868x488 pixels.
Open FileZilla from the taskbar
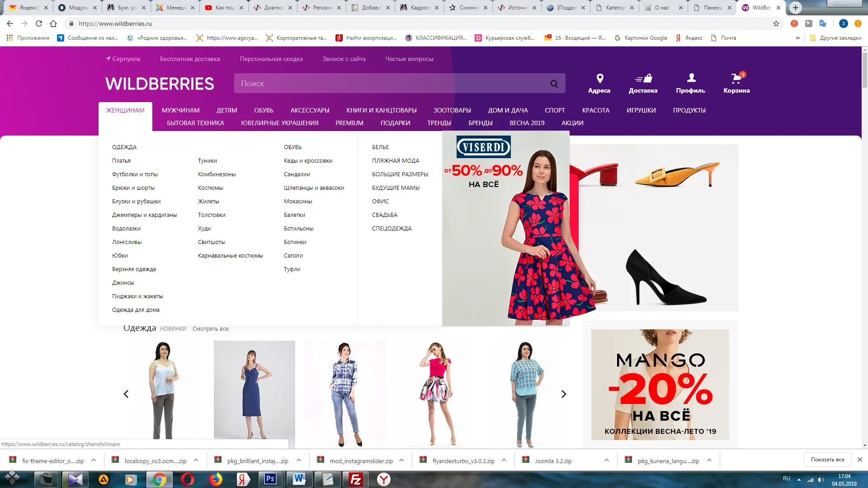355,479
